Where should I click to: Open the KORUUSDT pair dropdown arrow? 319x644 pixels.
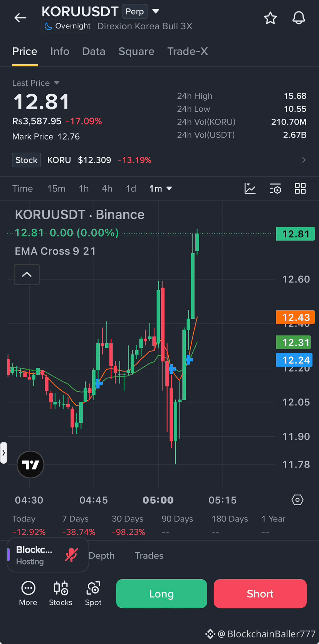click(156, 11)
